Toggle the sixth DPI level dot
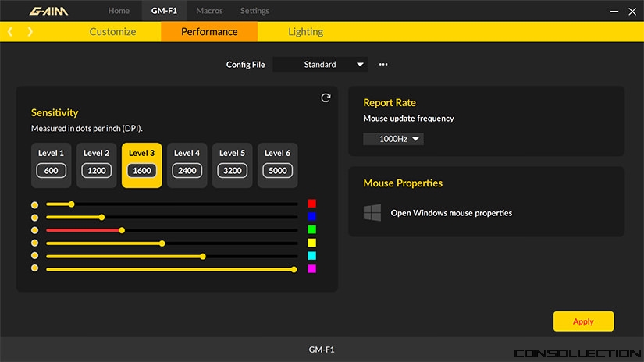The image size is (644, 362). 35,268
